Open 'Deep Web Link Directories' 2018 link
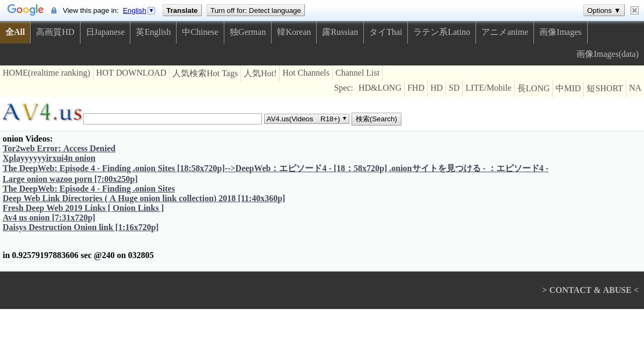This screenshot has height=338, width=644. [x=144, y=199]
